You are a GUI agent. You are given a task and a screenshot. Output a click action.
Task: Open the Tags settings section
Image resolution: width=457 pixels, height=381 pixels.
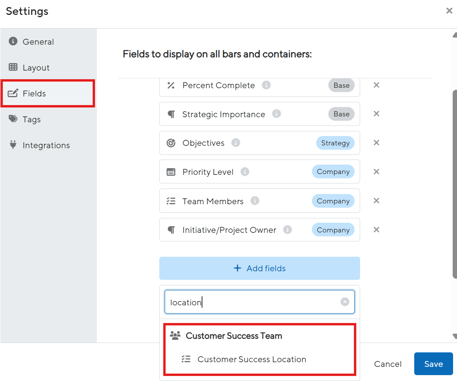pos(25,119)
